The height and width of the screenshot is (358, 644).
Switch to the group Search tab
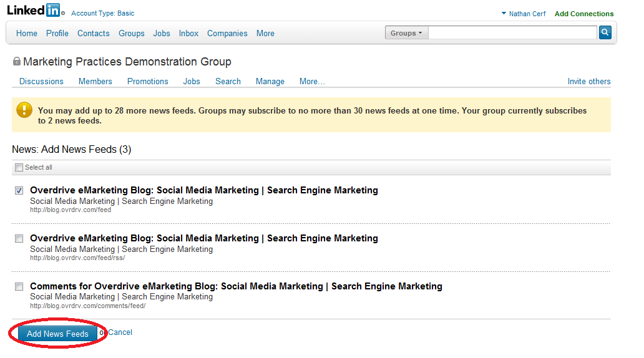[228, 81]
